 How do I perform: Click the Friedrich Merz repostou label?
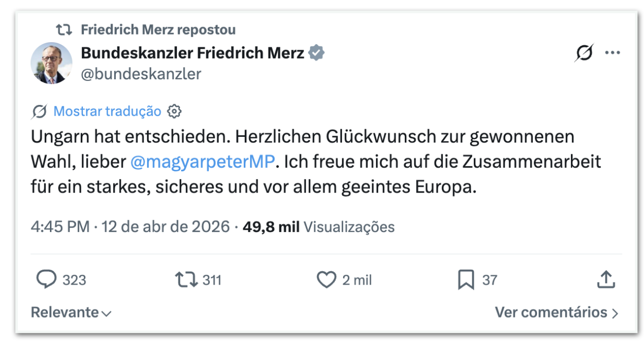pyautogui.click(x=158, y=30)
